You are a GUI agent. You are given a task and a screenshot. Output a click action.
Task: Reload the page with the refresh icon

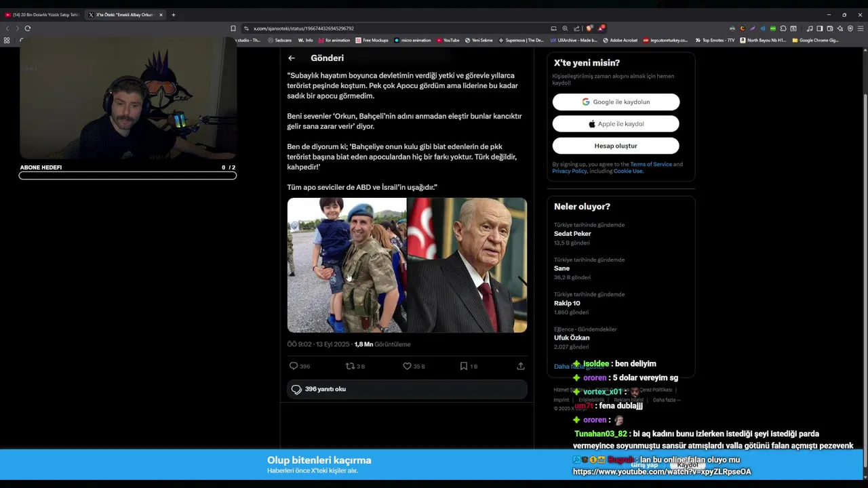point(28,28)
